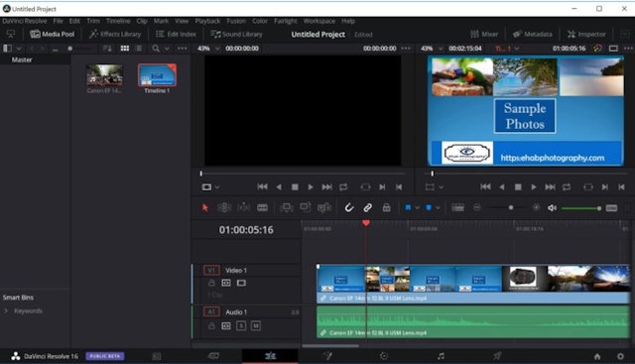Open the Timeline menu
Image resolution: width=635 pixels, height=364 pixels.
118,21
